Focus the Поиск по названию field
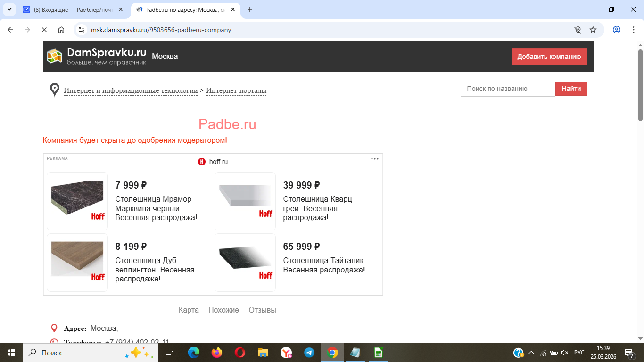 pyautogui.click(x=508, y=89)
